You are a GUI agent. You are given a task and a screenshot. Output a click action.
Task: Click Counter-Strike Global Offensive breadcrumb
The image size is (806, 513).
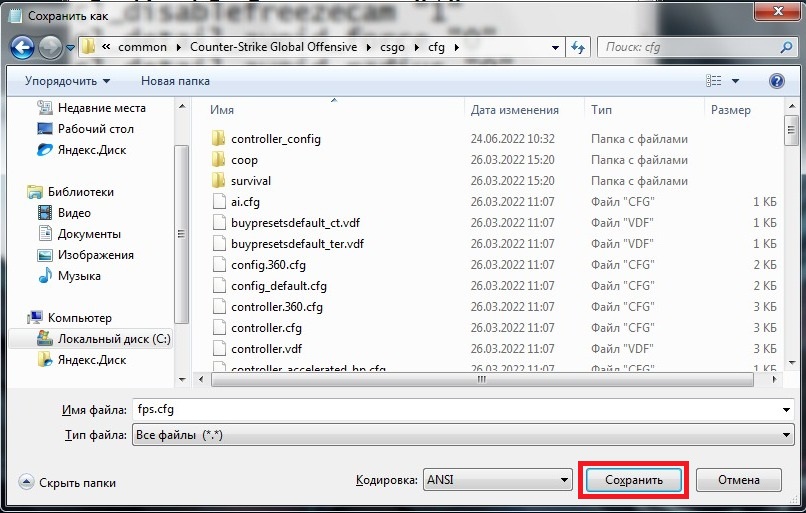(273, 47)
